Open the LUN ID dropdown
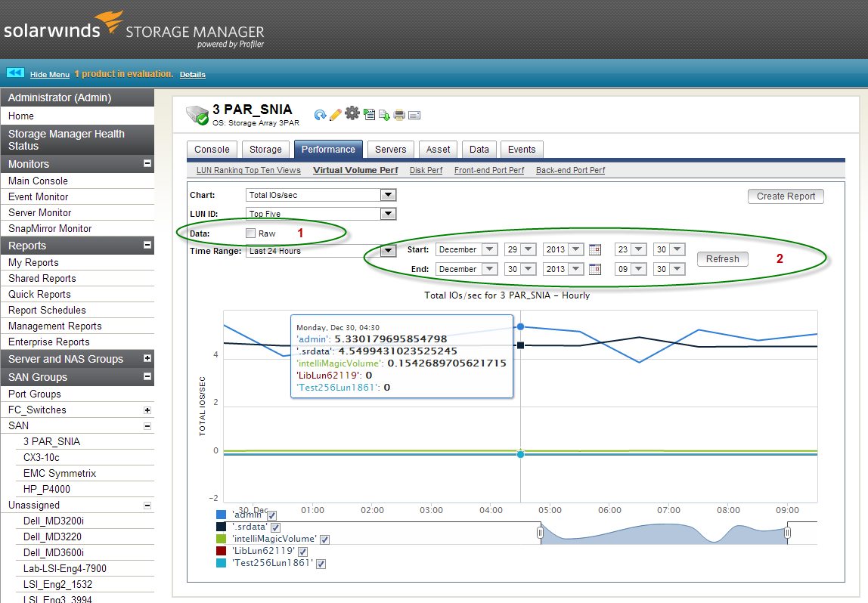Viewport: 868px width, 603px height. tap(388, 214)
